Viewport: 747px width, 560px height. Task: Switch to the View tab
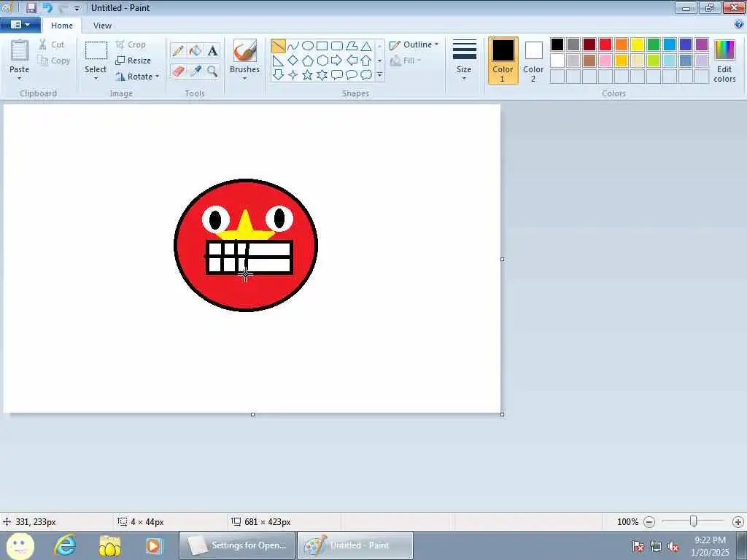pyautogui.click(x=102, y=26)
